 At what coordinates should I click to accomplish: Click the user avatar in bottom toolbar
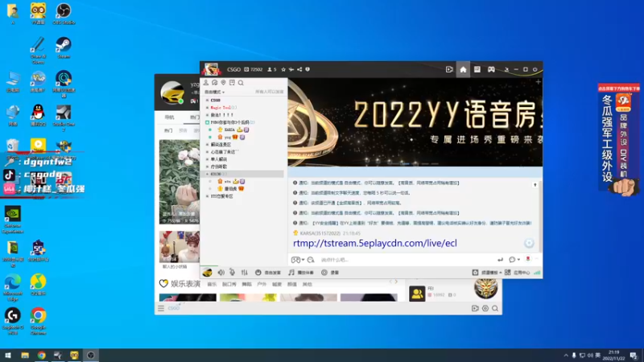[x=208, y=273]
